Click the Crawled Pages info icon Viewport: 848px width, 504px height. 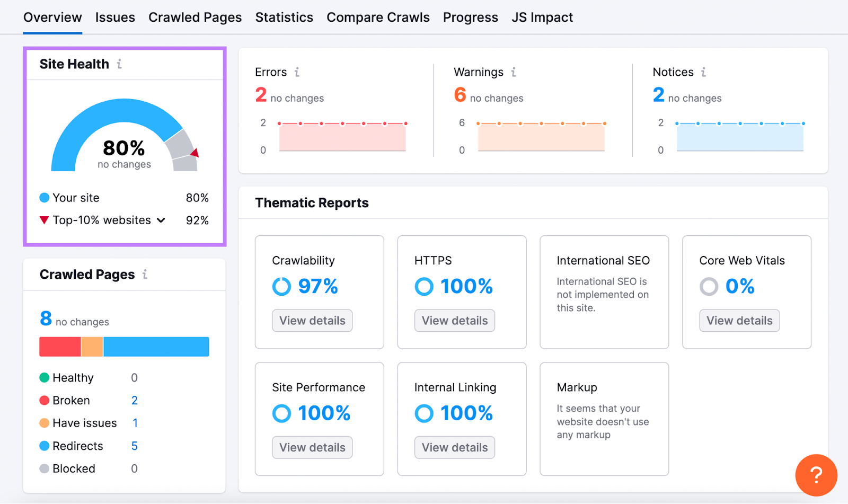[145, 275]
